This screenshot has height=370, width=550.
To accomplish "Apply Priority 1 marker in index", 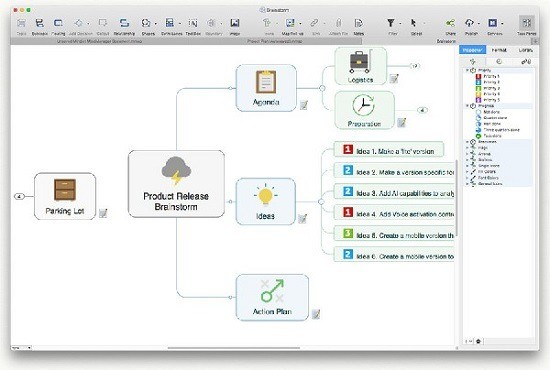I will click(488, 76).
